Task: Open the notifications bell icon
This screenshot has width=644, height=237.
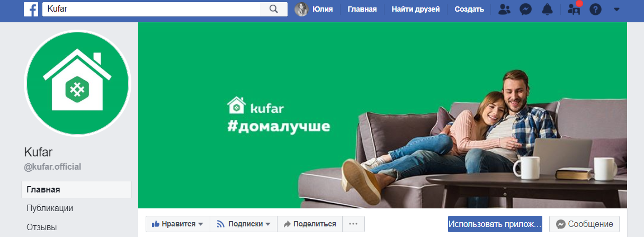Action: pos(547,9)
